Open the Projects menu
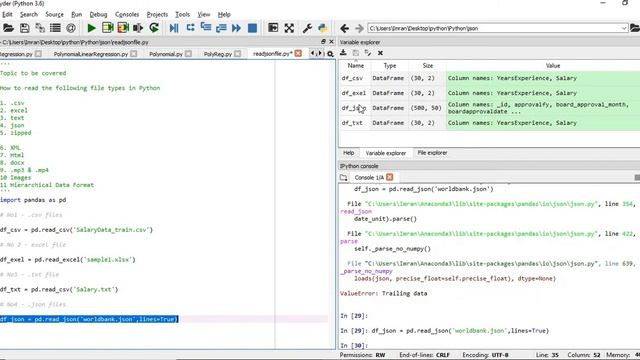640x360 pixels. [x=157, y=14]
